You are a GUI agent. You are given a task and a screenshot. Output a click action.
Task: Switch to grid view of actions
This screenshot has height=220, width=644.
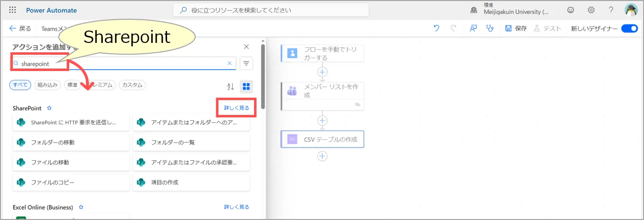click(x=247, y=86)
